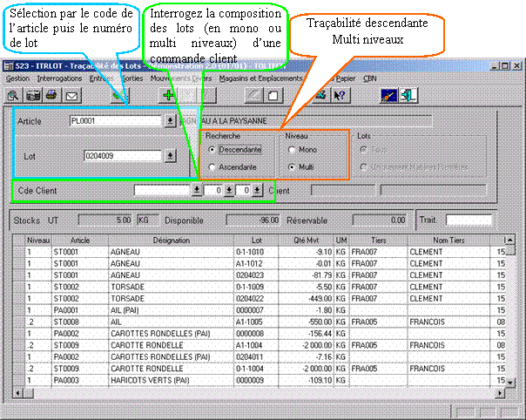Select the Ascendante search radio button
The width and height of the screenshot is (526, 420).
tap(212, 166)
